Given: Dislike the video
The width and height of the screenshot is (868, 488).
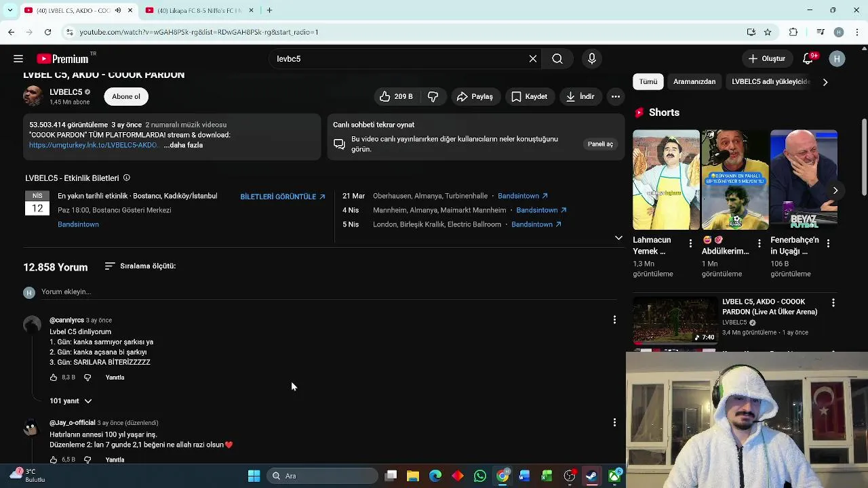Looking at the screenshot, I should [433, 97].
